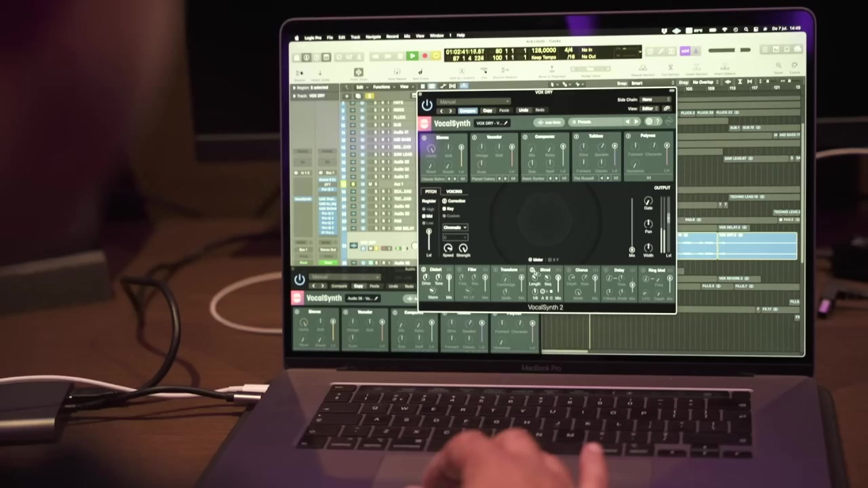Open the Side Chain None dropdown
The width and height of the screenshot is (868, 488).
click(x=655, y=100)
